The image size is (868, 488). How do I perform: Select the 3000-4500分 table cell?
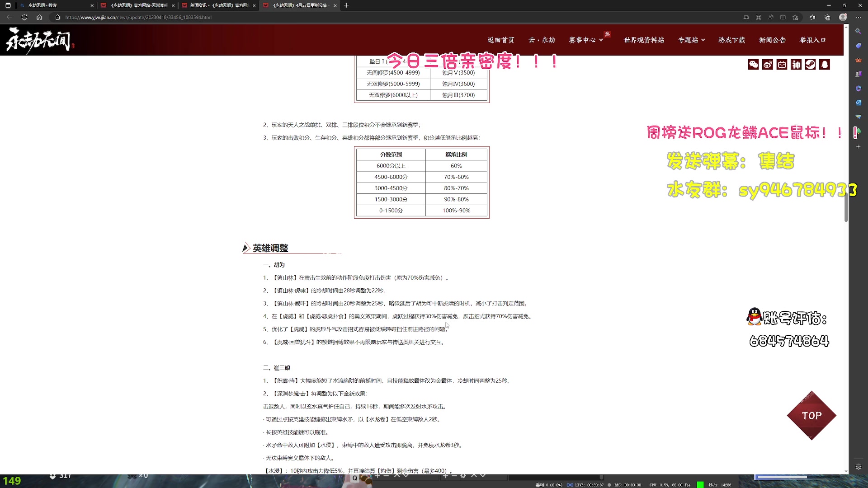[x=391, y=188]
